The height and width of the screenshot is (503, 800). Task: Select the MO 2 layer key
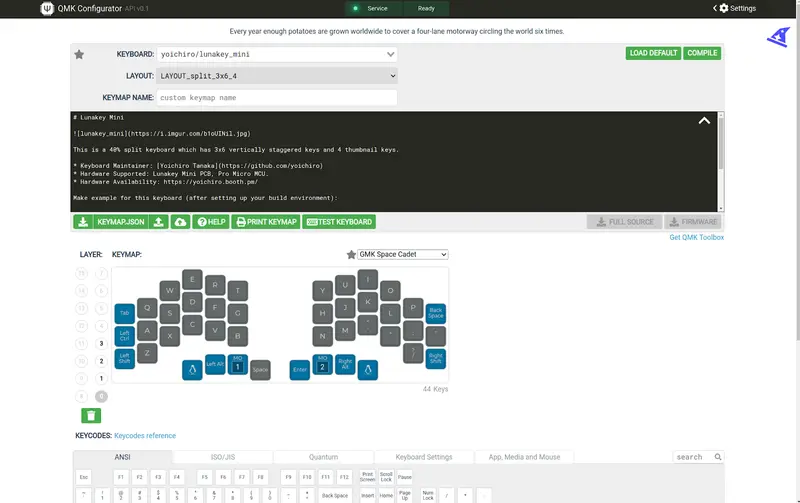pyautogui.click(x=322, y=364)
